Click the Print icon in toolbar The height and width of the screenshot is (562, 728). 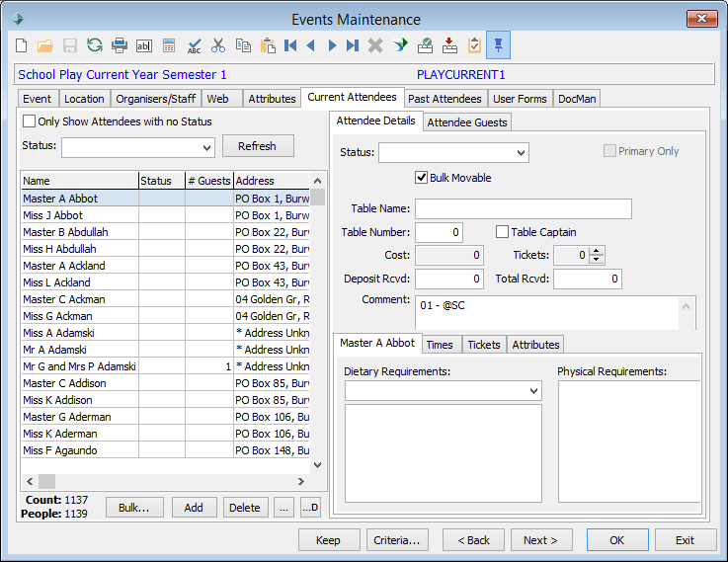(x=120, y=45)
